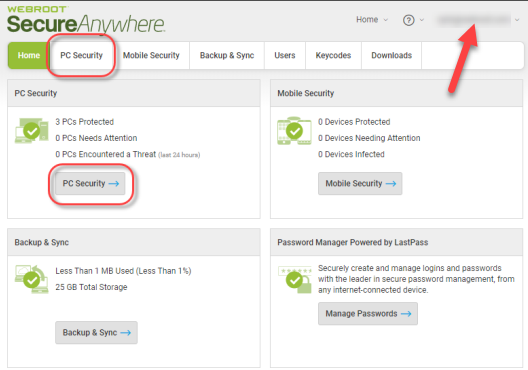
Task: Click the PC Security panel header
Action: [134, 93]
